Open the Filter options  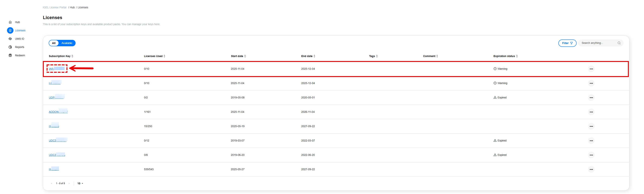pyautogui.click(x=567, y=43)
